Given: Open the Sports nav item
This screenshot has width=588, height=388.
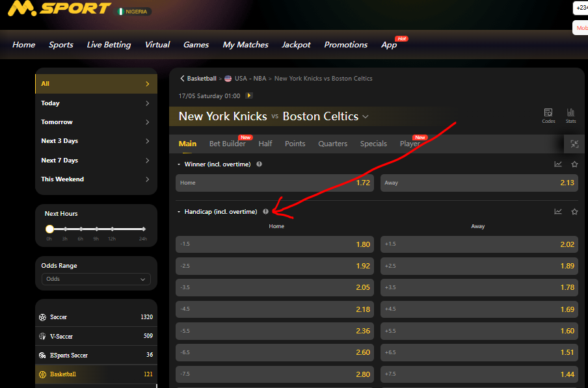Looking at the screenshot, I should (x=60, y=45).
